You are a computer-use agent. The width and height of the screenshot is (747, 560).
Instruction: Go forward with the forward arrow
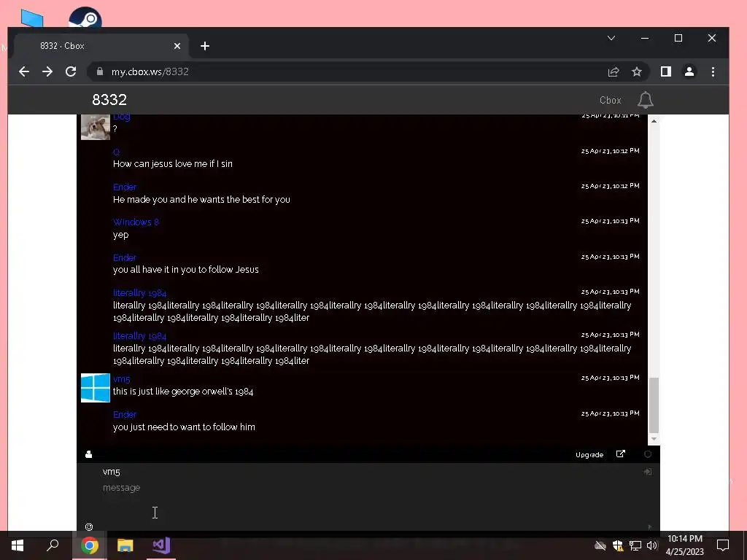pyautogui.click(x=47, y=72)
